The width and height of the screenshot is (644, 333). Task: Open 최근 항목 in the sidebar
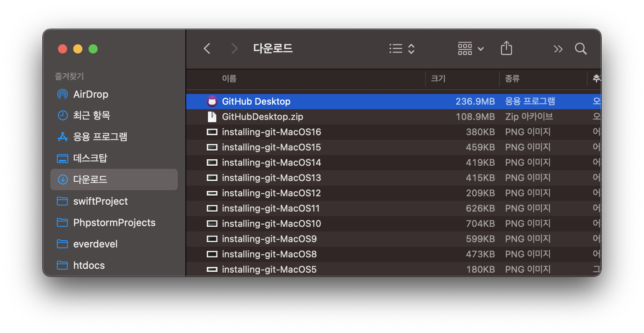click(114, 115)
